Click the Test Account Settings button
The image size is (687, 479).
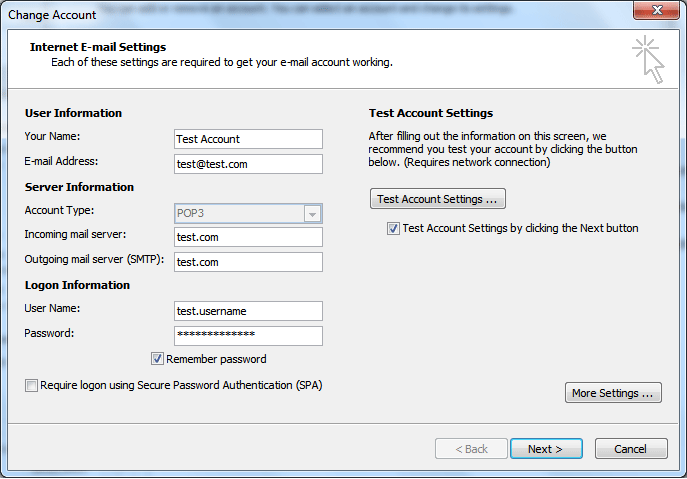coord(437,199)
